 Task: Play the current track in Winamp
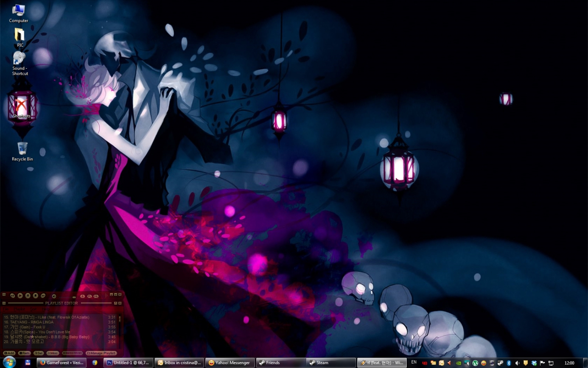[x=20, y=295]
